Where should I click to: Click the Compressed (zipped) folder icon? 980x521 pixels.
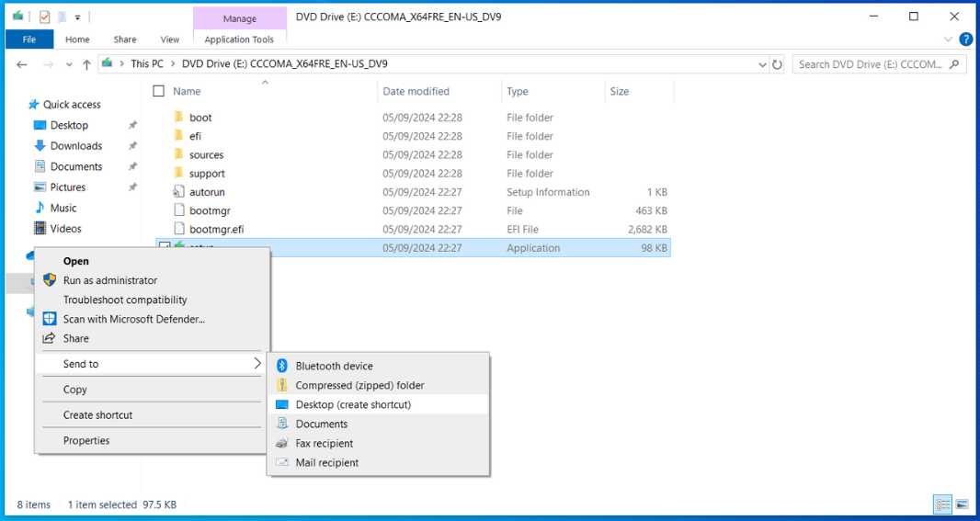pos(283,385)
